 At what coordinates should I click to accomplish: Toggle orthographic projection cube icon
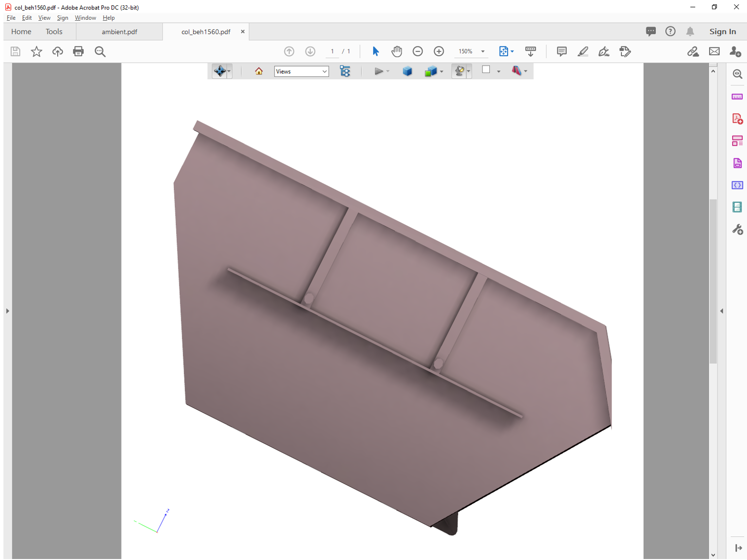point(407,71)
